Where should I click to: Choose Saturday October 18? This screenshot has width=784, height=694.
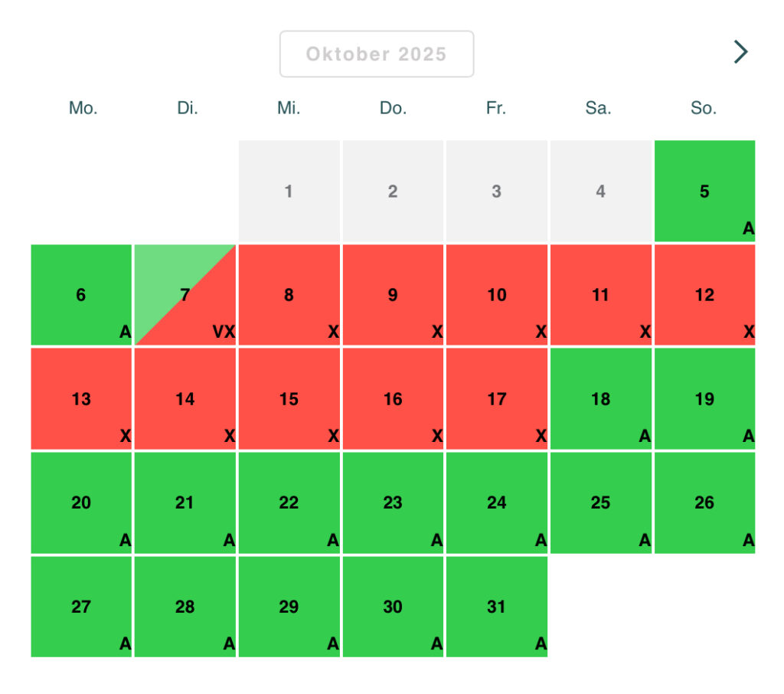coord(600,398)
